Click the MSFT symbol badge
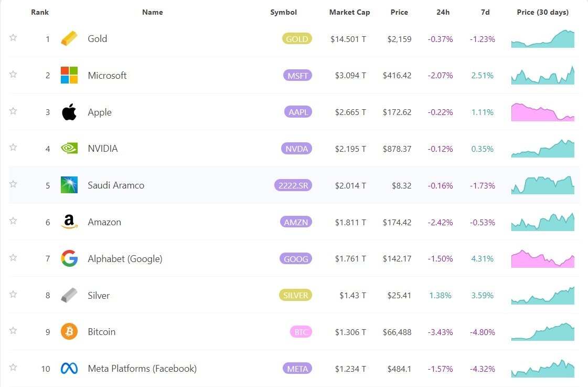 tap(297, 76)
